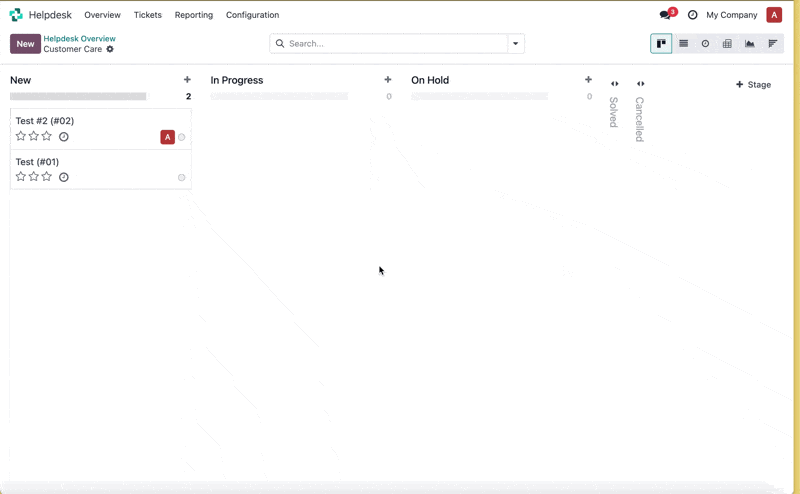Toggle kanban state circle on Test #2 (#02)
Screen dimensions: 800x494
(182, 137)
